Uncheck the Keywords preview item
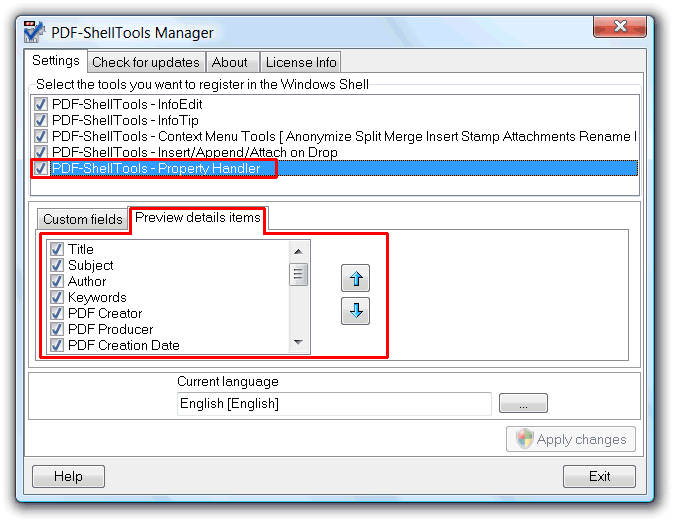Screen dimensions: 674x521 (x=57, y=297)
